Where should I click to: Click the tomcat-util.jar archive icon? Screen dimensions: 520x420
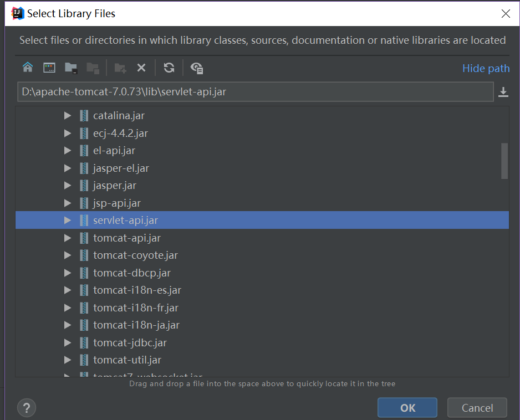pos(84,360)
